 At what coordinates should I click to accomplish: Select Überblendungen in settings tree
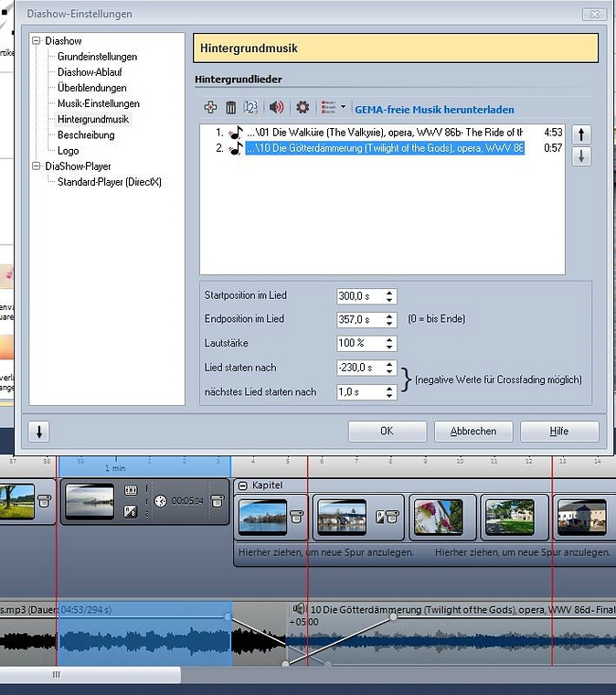click(92, 88)
